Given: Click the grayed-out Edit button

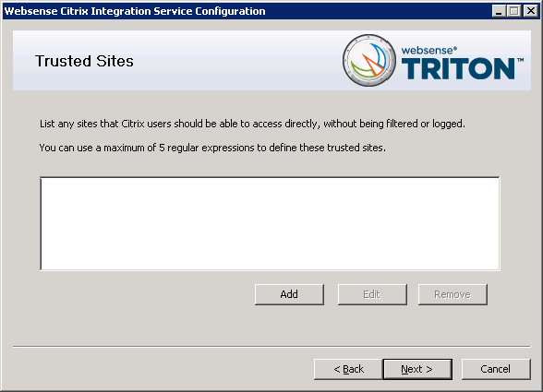Looking at the screenshot, I should coord(372,294).
